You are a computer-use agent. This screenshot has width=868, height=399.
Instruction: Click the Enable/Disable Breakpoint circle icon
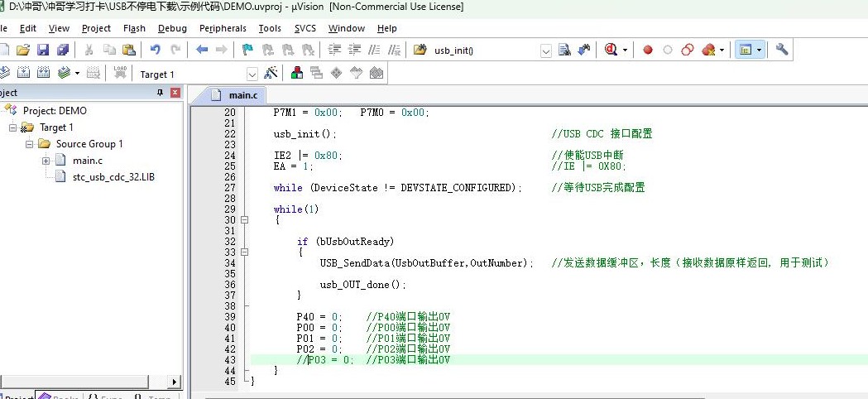(668, 50)
